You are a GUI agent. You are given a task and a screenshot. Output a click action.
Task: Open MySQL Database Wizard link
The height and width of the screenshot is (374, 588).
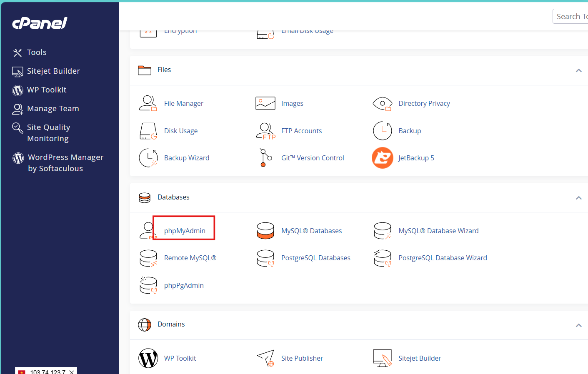(438, 231)
